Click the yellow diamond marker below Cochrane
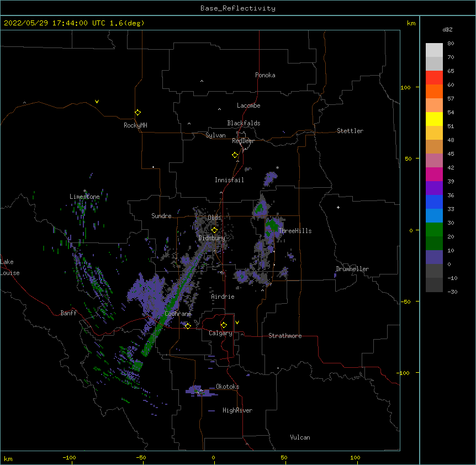Viewport: 476px width, 465px height. (x=188, y=326)
